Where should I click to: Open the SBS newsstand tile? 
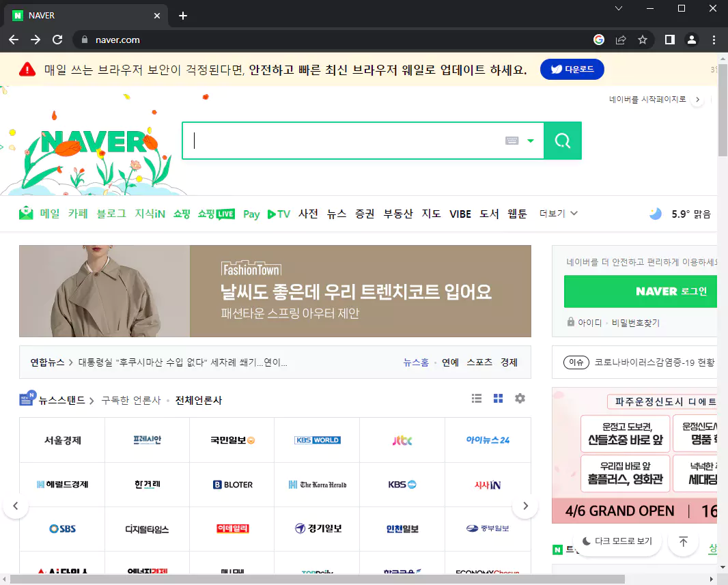(x=62, y=529)
